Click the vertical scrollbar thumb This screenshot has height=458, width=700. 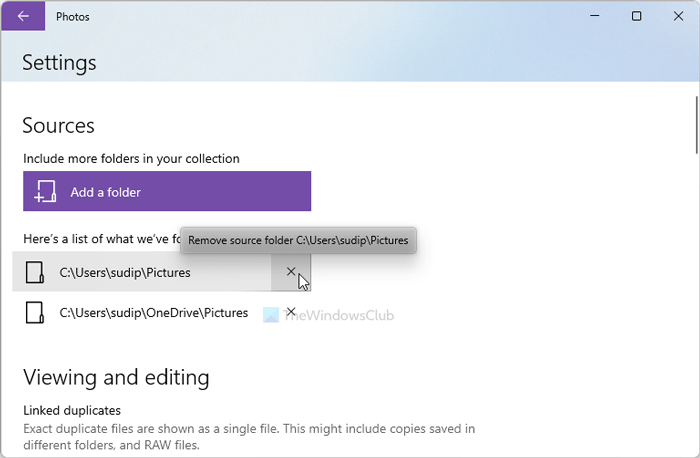coord(694,123)
